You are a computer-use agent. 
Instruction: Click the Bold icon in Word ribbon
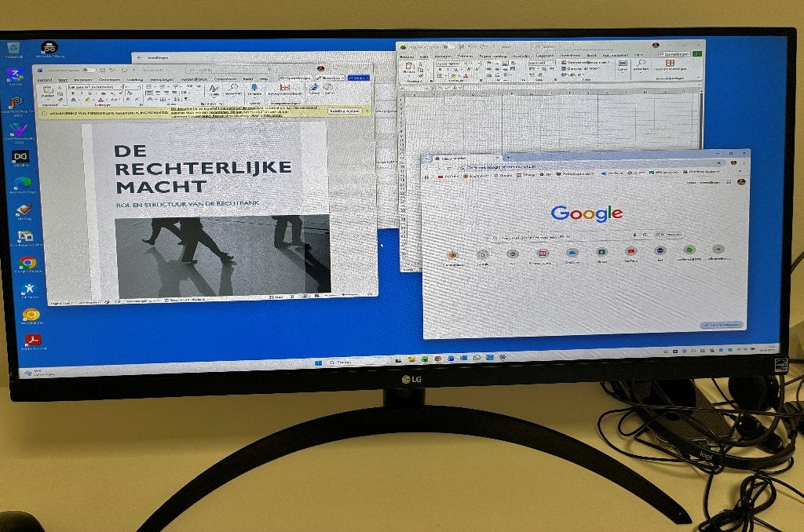coord(72,94)
